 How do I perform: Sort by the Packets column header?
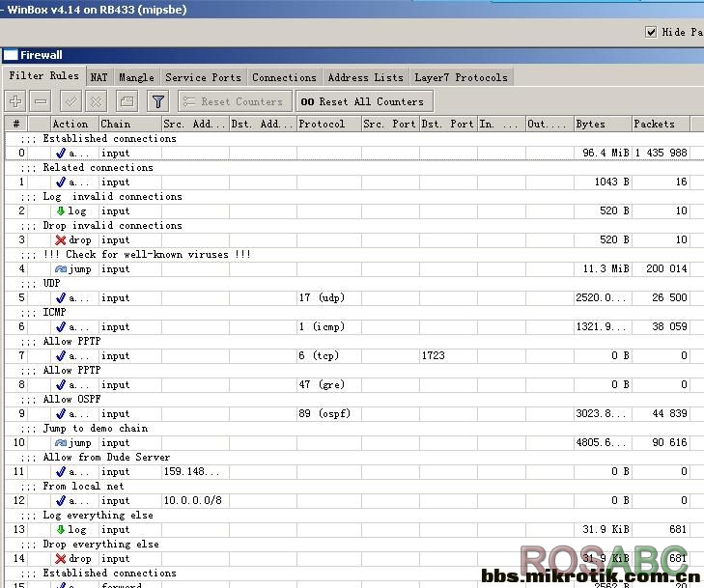[661, 124]
